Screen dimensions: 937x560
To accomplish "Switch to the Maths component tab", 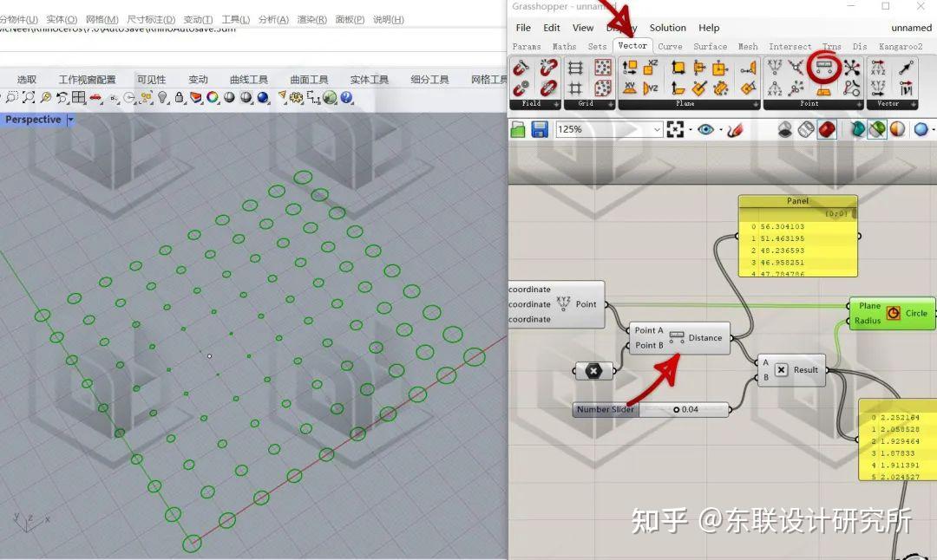I will (x=564, y=47).
